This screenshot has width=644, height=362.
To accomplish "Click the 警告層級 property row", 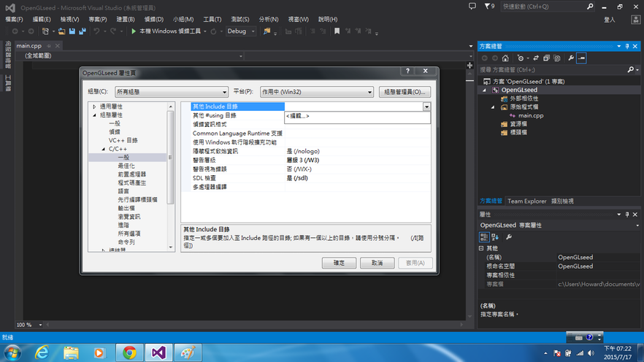I will tap(306, 160).
